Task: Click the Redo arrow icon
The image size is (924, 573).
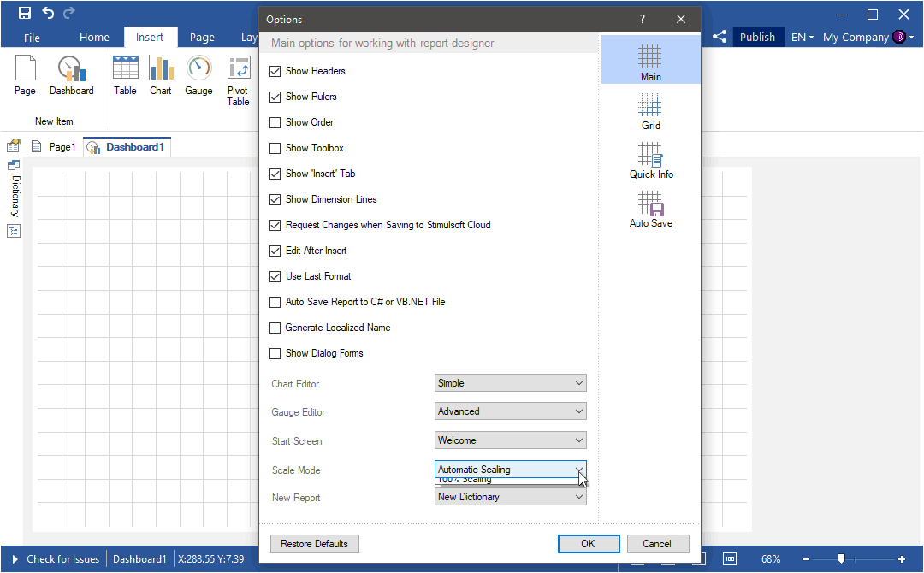Action: (x=69, y=12)
